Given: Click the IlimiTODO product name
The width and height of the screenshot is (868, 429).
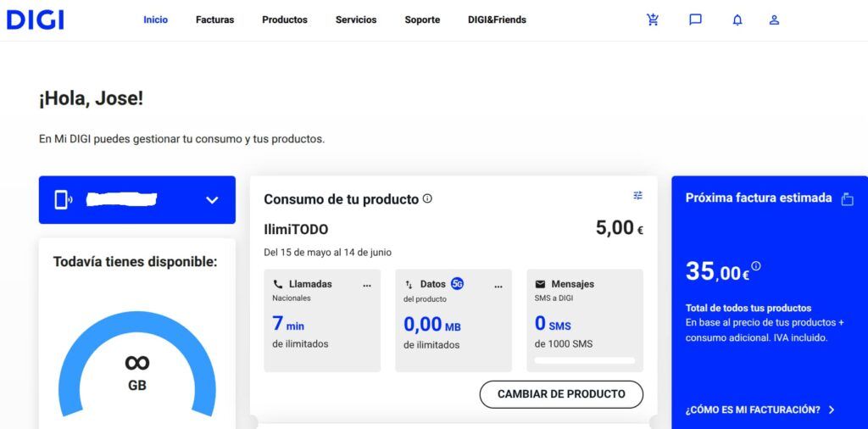Looking at the screenshot, I should 296,229.
